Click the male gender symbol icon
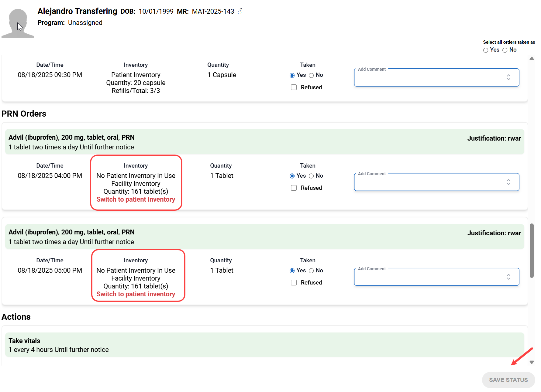 pos(240,12)
